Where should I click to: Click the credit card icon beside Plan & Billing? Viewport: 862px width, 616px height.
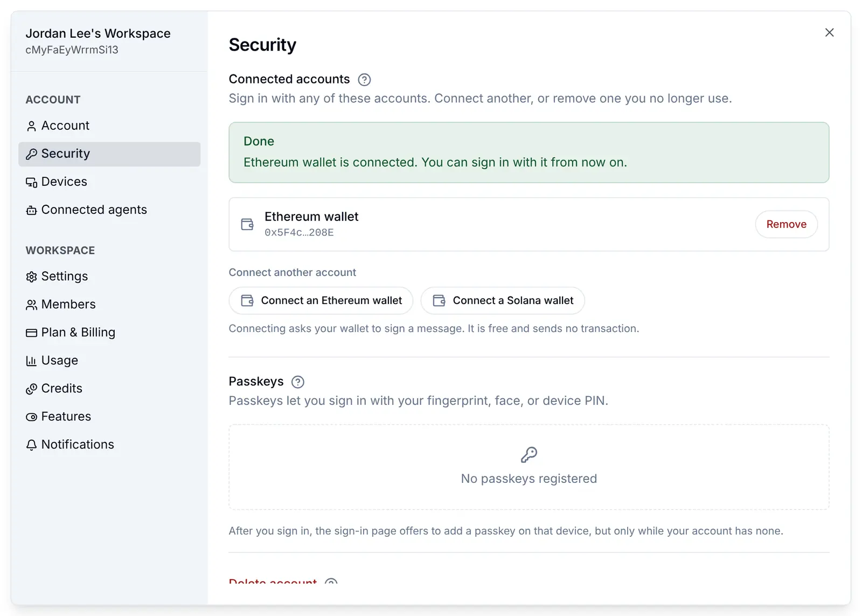(x=31, y=333)
